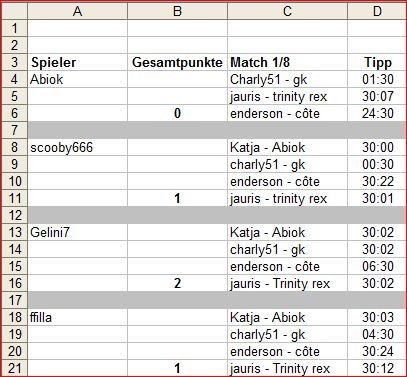
Task: Select the Gesamtpunkte header cell
Action: pyautogui.click(x=177, y=62)
